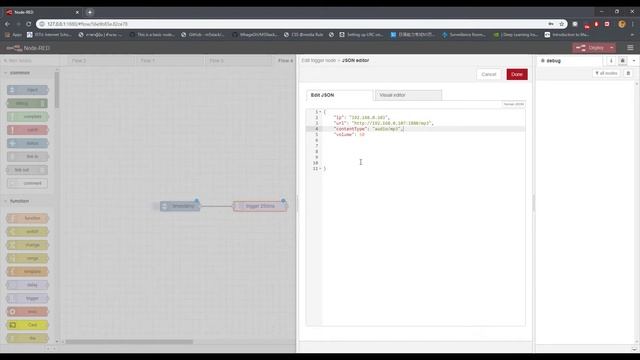Open a new browser tab
Viewport: 640px width, 360px height.
click(x=90, y=12)
